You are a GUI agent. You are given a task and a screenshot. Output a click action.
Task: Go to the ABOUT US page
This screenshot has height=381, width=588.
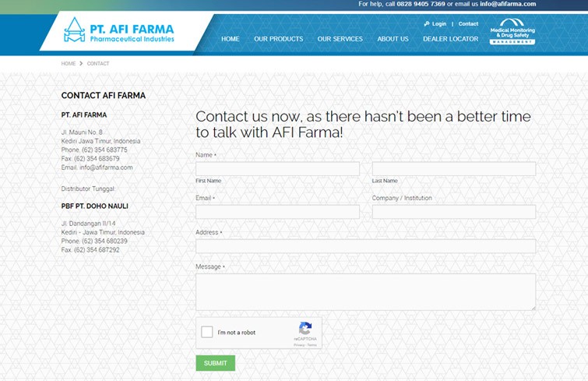pos(393,39)
